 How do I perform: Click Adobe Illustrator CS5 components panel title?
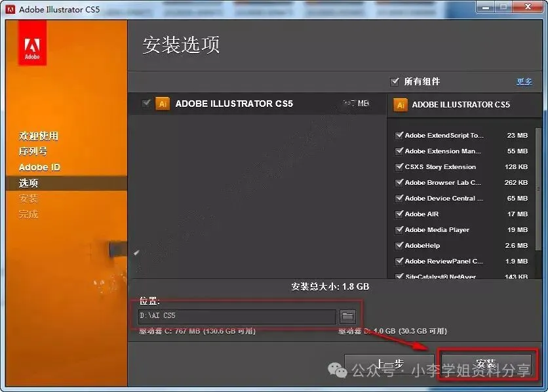click(461, 105)
